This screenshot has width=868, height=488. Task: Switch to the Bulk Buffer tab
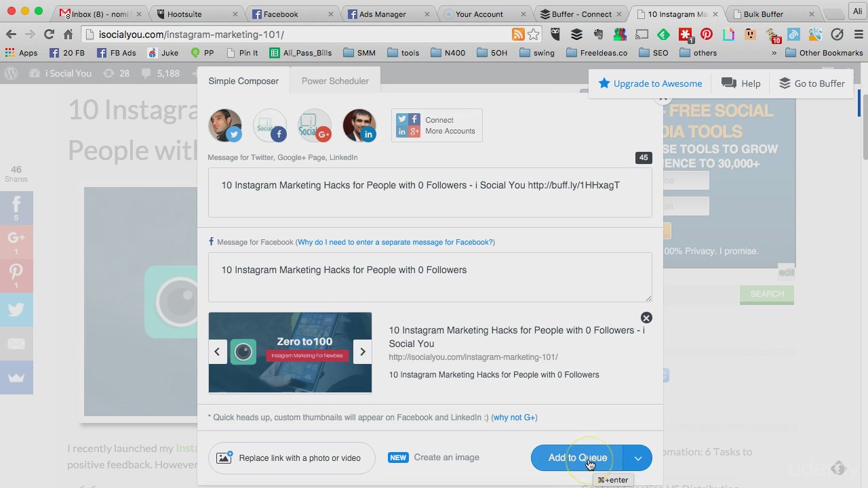(773, 14)
